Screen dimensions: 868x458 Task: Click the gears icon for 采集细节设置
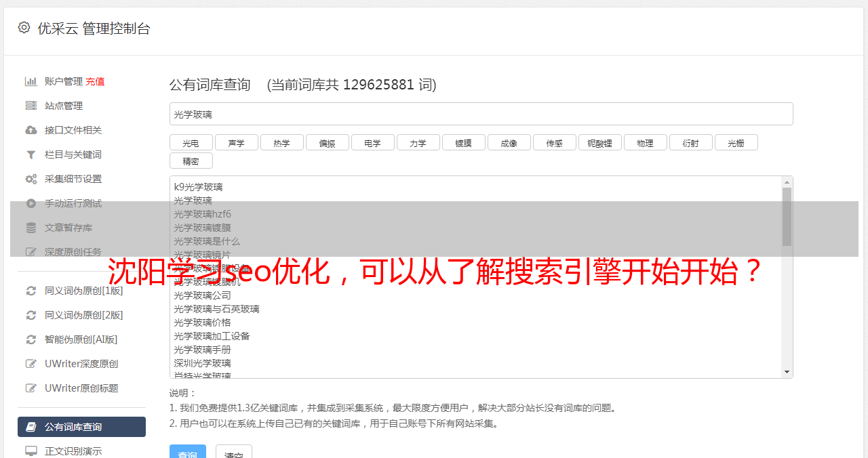tap(31, 179)
